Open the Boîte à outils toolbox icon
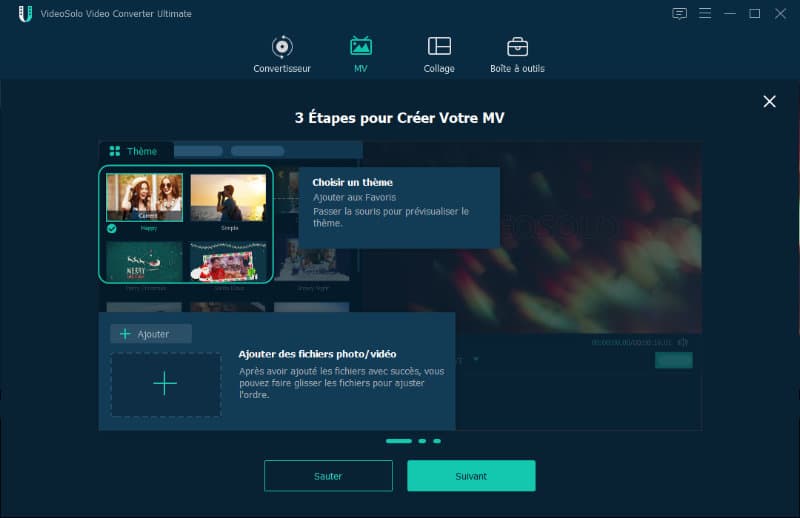The image size is (800, 518). [517, 47]
